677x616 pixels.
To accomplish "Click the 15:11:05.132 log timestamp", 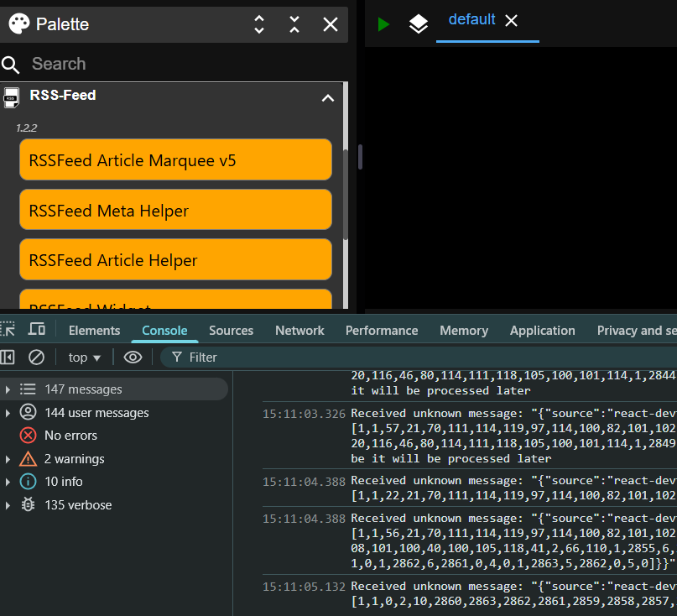I will [x=304, y=587].
